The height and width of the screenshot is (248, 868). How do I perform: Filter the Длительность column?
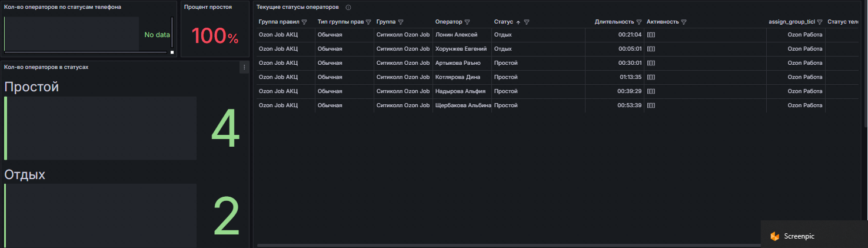coord(639,22)
